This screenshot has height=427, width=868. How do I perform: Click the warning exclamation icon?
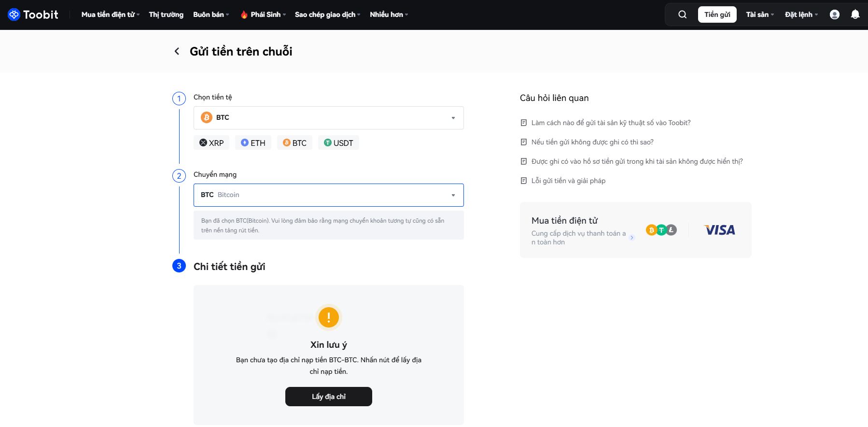click(329, 317)
